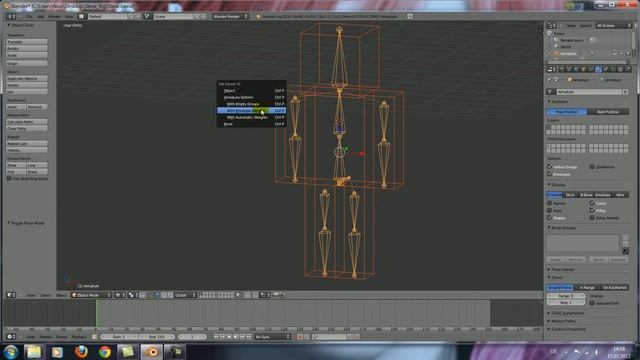The height and width of the screenshot is (360, 640).
Task: Open the Default screen layout dropdown
Action: [x=108, y=16]
